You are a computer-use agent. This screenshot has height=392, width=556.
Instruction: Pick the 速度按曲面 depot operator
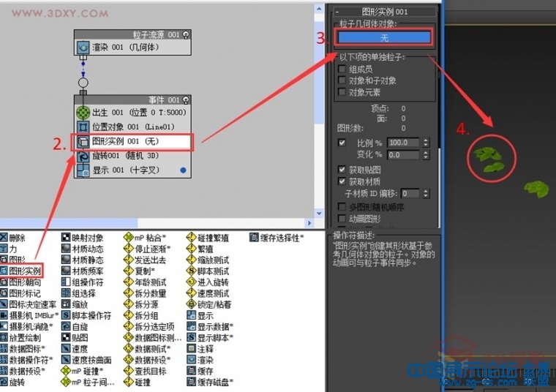click(x=86, y=360)
